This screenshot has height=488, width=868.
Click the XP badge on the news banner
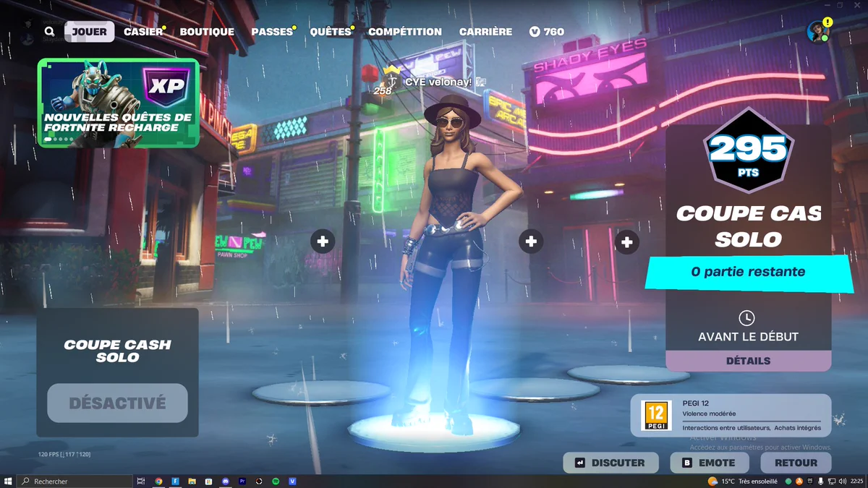[167, 87]
